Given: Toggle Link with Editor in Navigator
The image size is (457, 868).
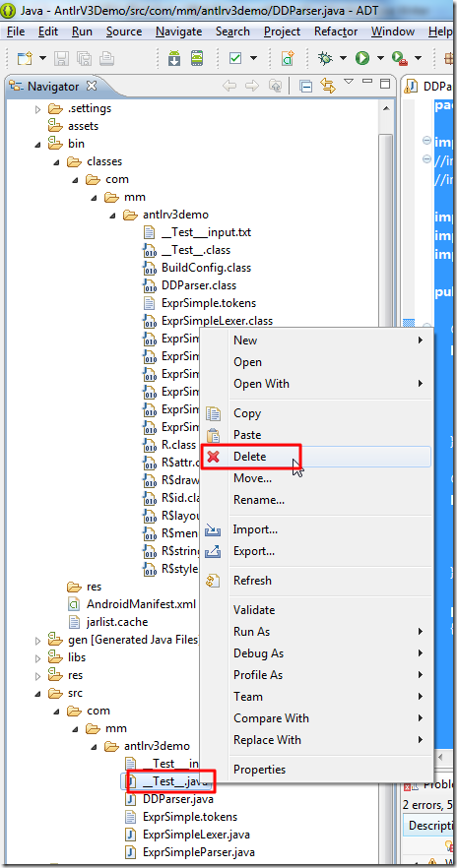Looking at the screenshot, I should click(328, 86).
